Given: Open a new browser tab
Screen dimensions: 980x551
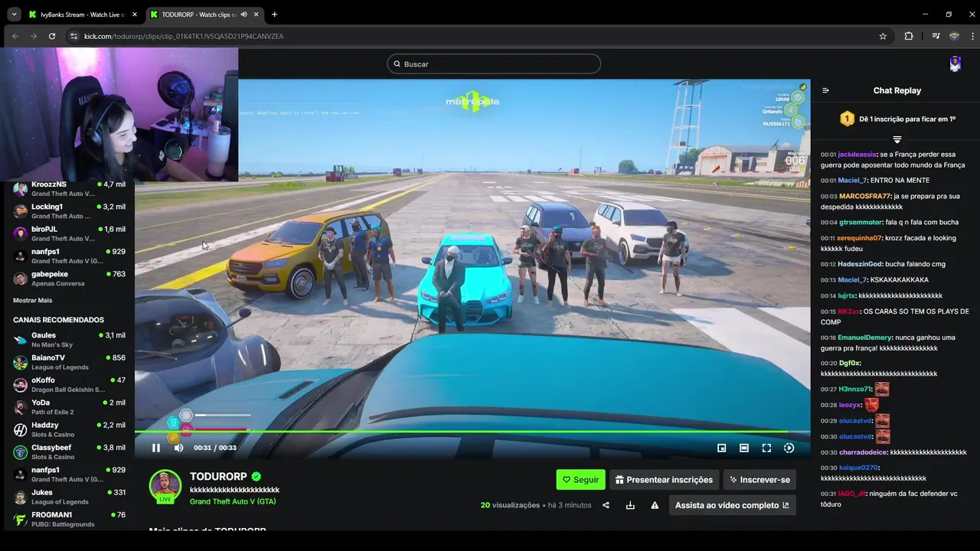Looking at the screenshot, I should 274,14.
